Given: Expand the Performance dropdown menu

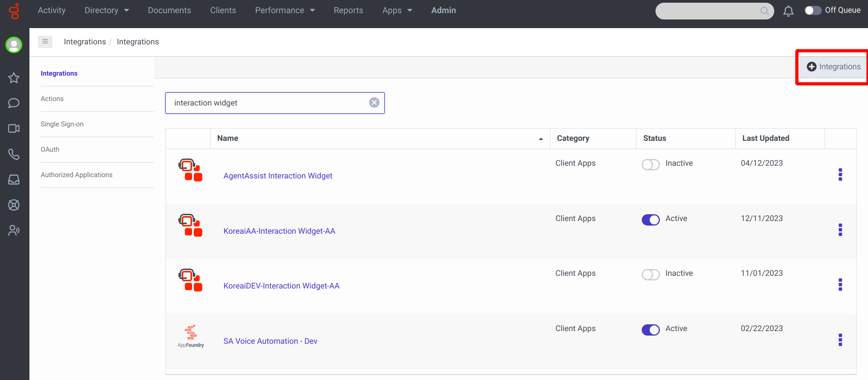Looking at the screenshot, I should tap(285, 10).
